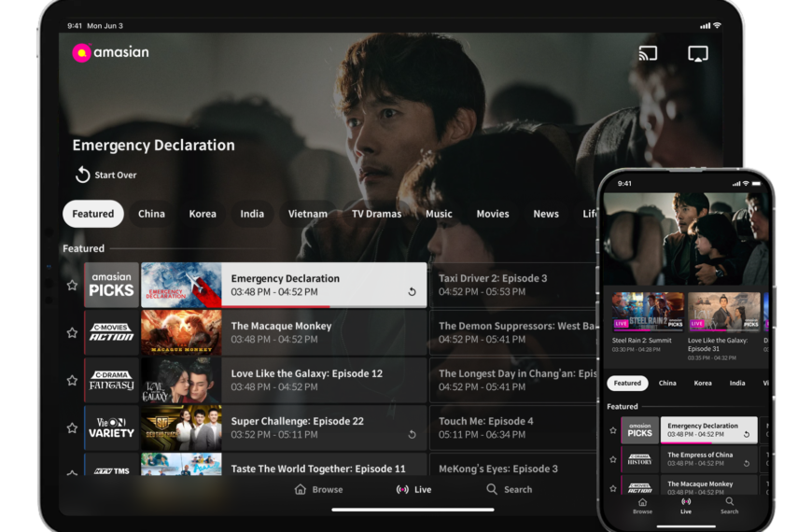Select Taxi Driver 2: Episode 3 upcoming program
812x532 pixels.
point(512,285)
